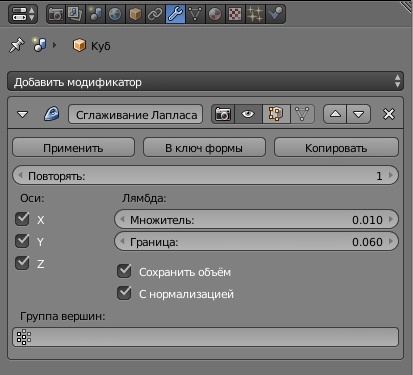Screen dimensions: 413x375
Task: Toggle modifier edit cage triangle button
Action: click(x=302, y=114)
